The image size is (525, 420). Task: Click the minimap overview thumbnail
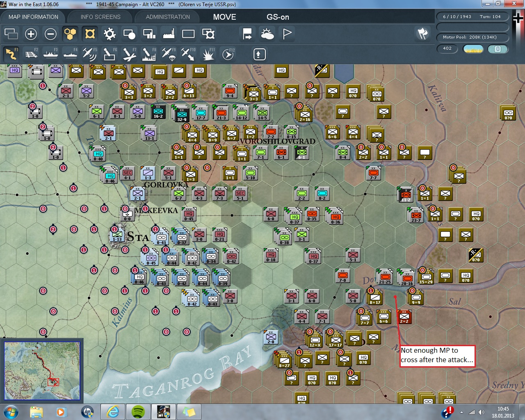(x=42, y=370)
